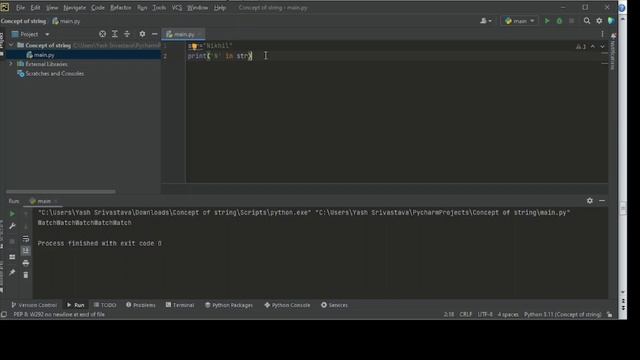Click the UTF-8 encoding in status bar
The width and height of the screenshot is (640, 360).
tap(485, 314)
